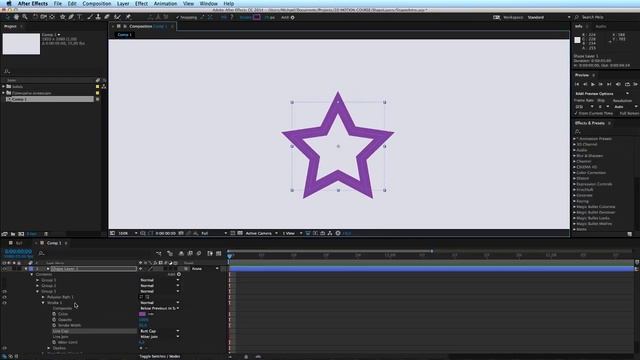Image resolution: width=640 pixels, height=360 pixels.
Task: Select the Pen tool
Action: click(71, 17)
